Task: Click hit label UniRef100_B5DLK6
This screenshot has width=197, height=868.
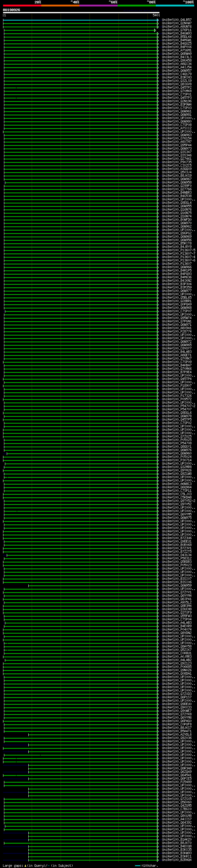Action: (177, 37)
